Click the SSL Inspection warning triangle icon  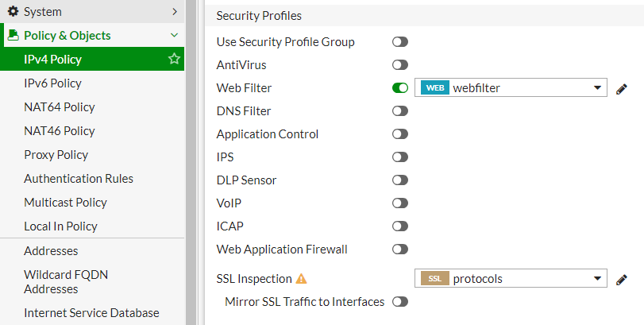click(x=301, y=279)
